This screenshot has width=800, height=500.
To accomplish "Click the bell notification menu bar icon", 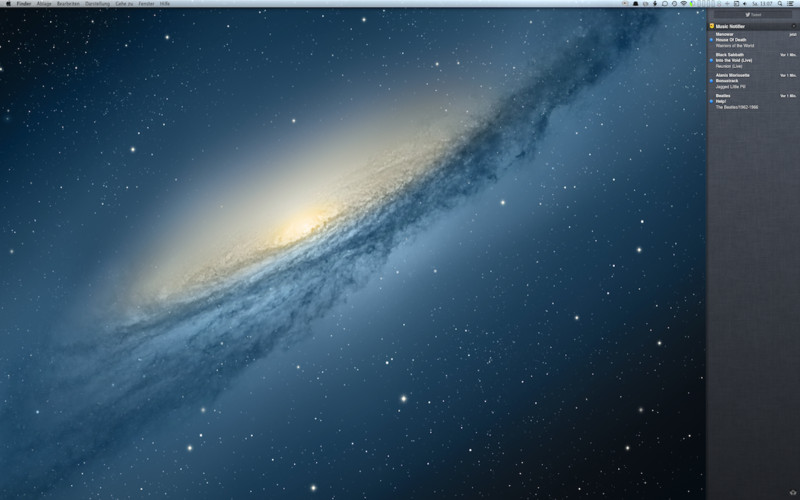I will [636, 4].
